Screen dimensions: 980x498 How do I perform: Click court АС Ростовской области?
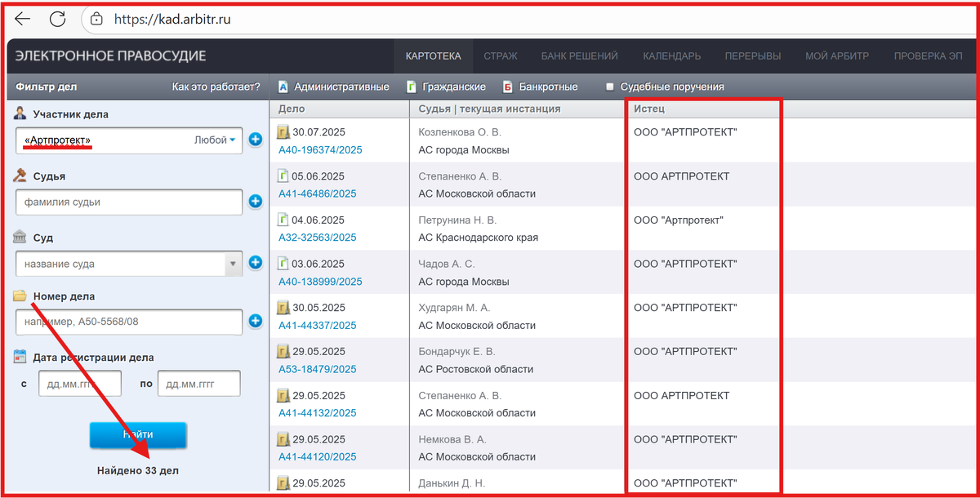point(475,369)
